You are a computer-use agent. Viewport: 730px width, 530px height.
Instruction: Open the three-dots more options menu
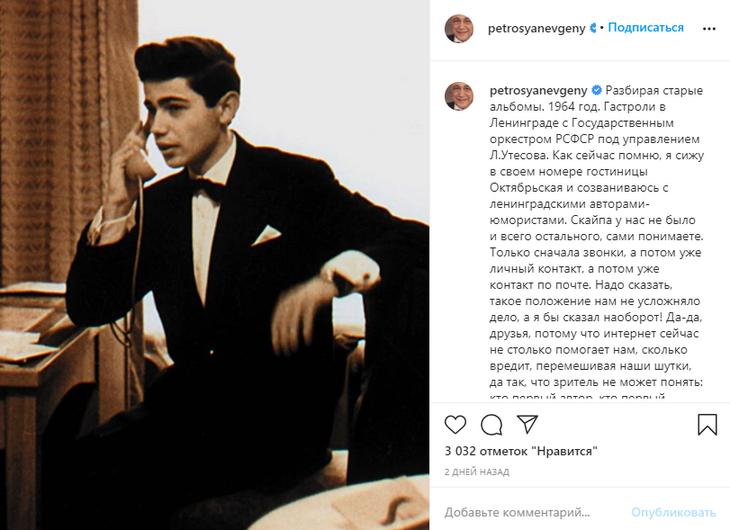[x=709, y=29]
